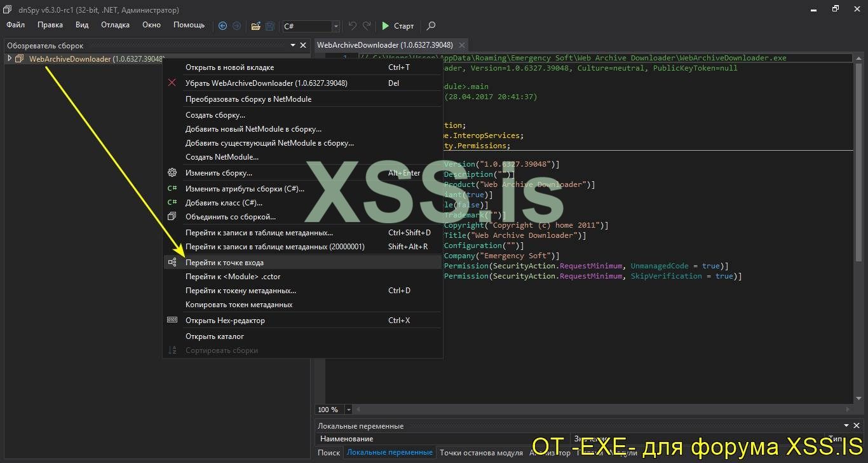Open the Отладка menu
Image resolution: width=868 pixels, height=463 pixels.
115,25
